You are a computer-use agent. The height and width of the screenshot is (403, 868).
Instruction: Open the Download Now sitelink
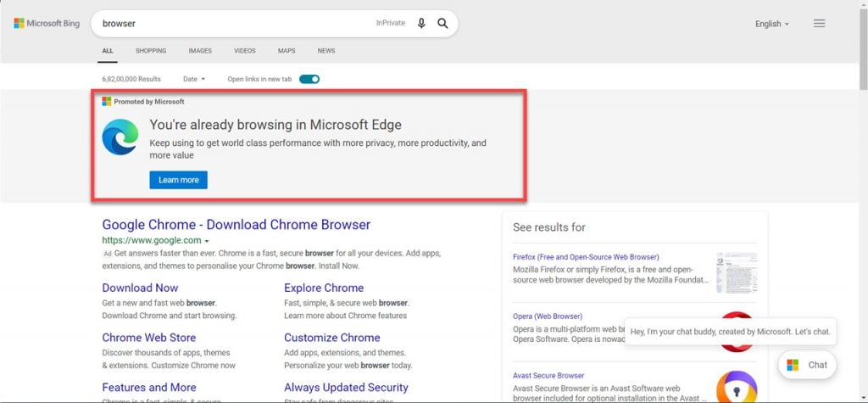140,288
